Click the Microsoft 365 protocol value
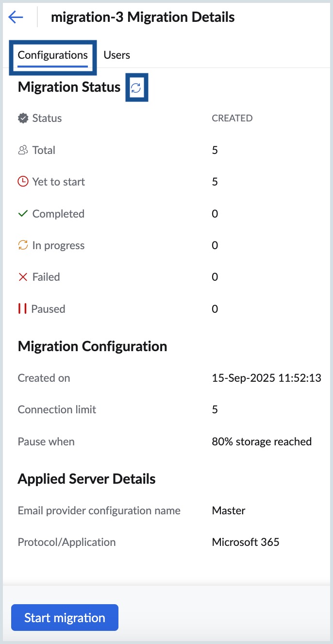333x644 pixels. (246, 542)
